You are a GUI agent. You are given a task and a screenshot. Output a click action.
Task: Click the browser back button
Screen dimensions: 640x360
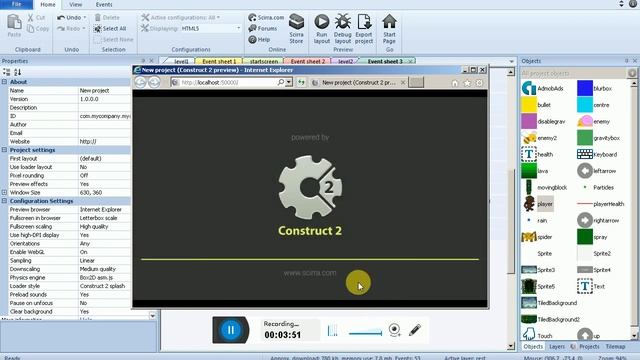[x=140, y=82]
